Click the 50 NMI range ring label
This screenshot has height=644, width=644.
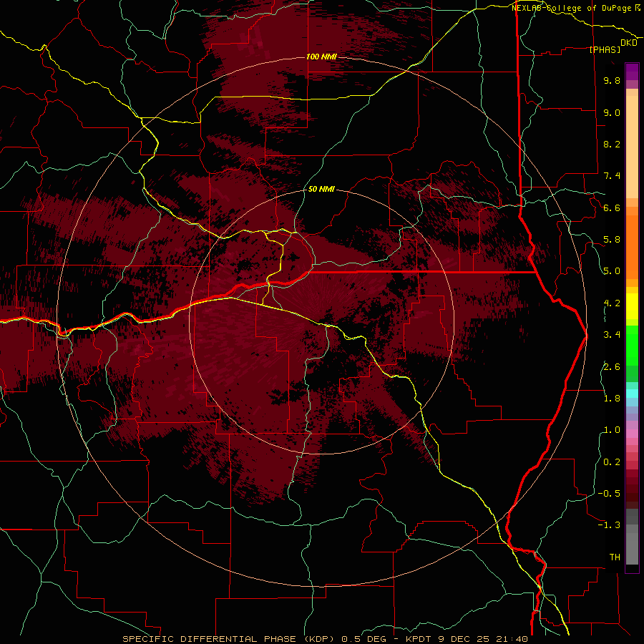[321, 189]
